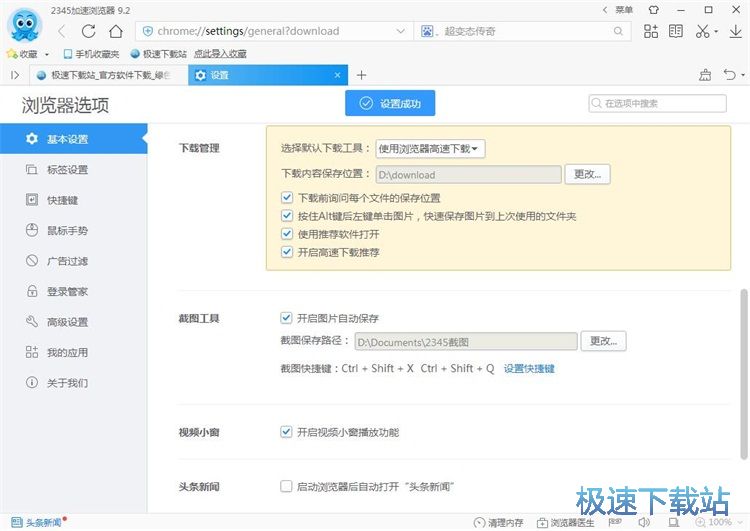Image resolution: width=750 pixels, height=531 pixels.
Task: Close the 设置 tab
Action: pos(337,75)
